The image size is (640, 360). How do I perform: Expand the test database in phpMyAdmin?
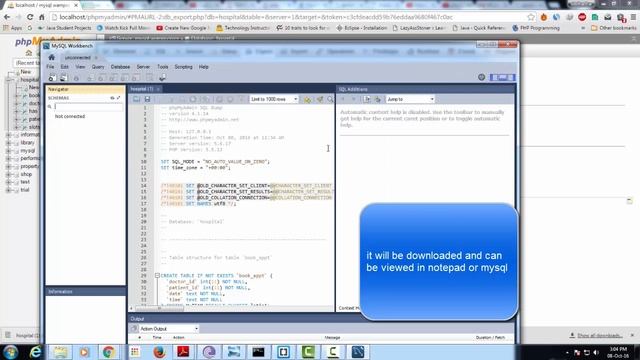pyautogui.click(x=8, y=182)
